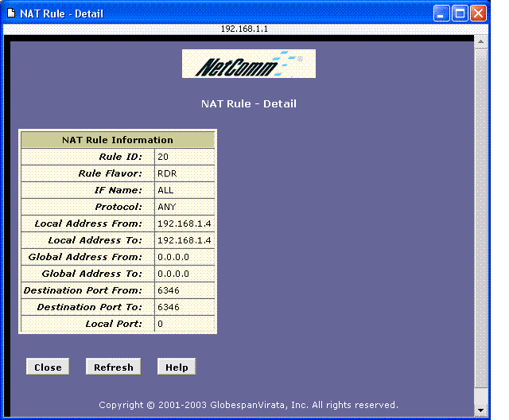Select the Local Address From value
Image resolution: width=509 pixels, height=420 pixels.
click(184, 224)
